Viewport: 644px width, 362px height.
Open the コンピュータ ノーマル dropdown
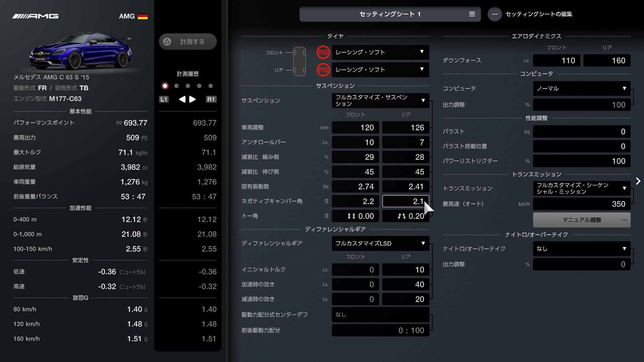pos(582,88)
